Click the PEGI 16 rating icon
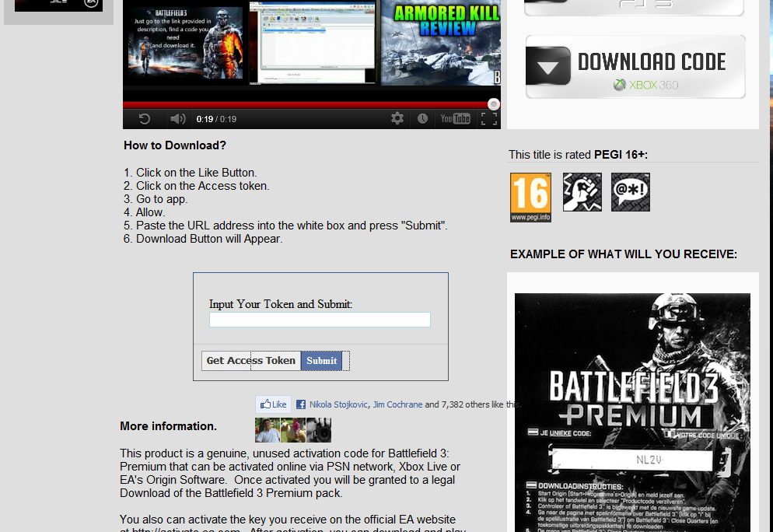The width and height of the screenshot is (773, 532). pos(530,198)
